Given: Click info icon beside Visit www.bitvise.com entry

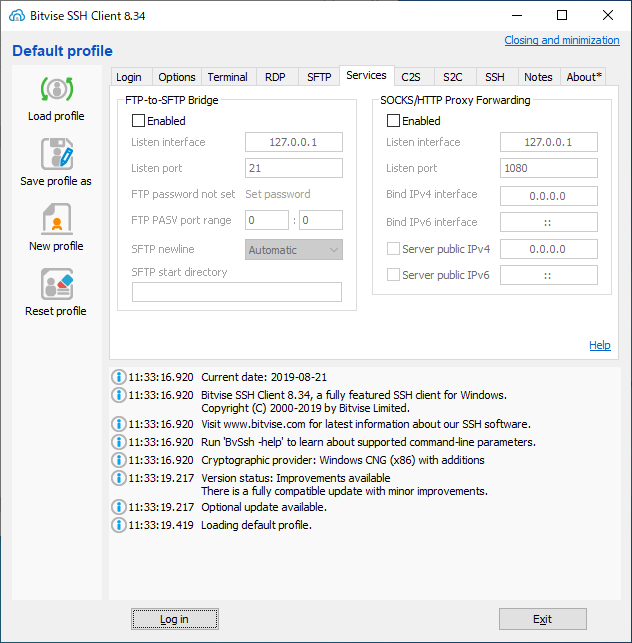Looking at the screenshot, I should [119, 424].
